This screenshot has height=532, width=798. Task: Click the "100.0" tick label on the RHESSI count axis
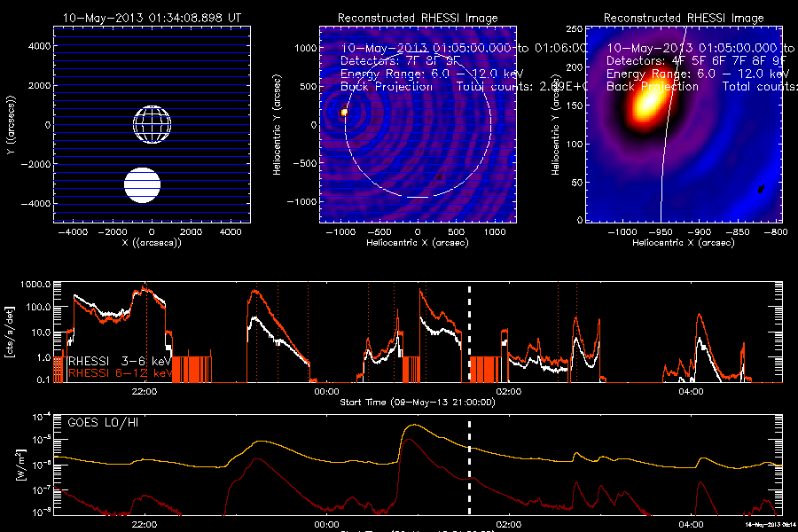pos(39,307)
